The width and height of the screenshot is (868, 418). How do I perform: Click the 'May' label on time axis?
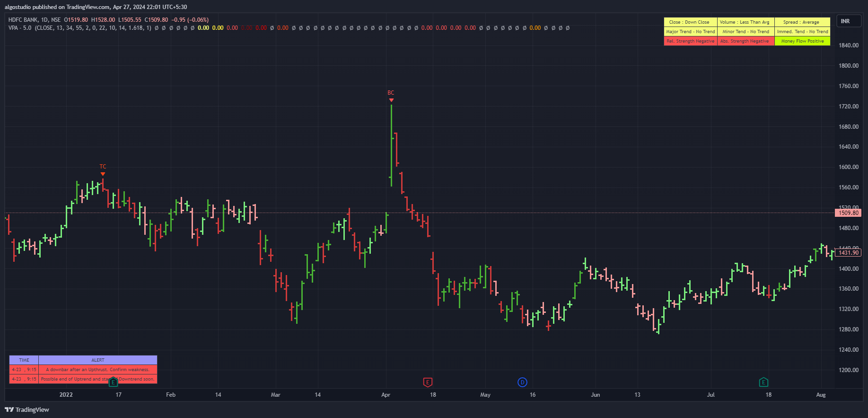(x=485, y=395)
